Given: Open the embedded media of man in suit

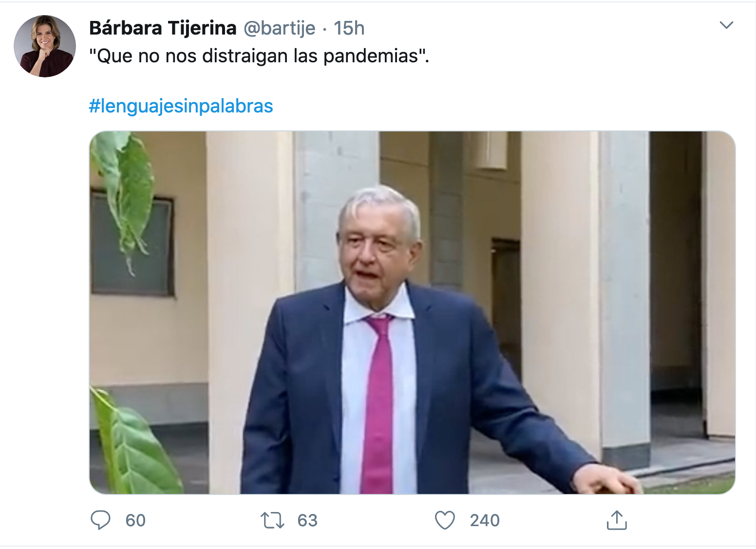Looking at the screenshot, I should point(412,312).
